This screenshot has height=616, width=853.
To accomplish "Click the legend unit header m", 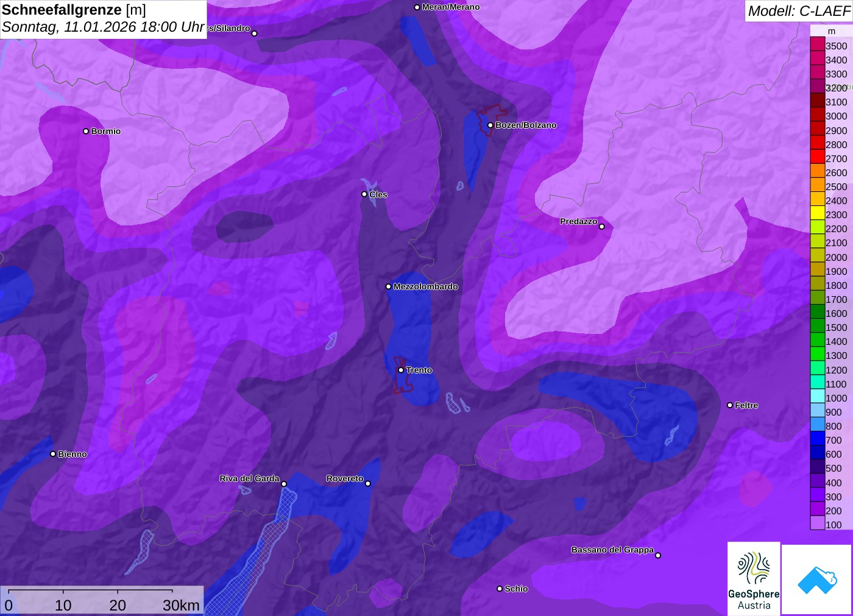I will [832, 31].
